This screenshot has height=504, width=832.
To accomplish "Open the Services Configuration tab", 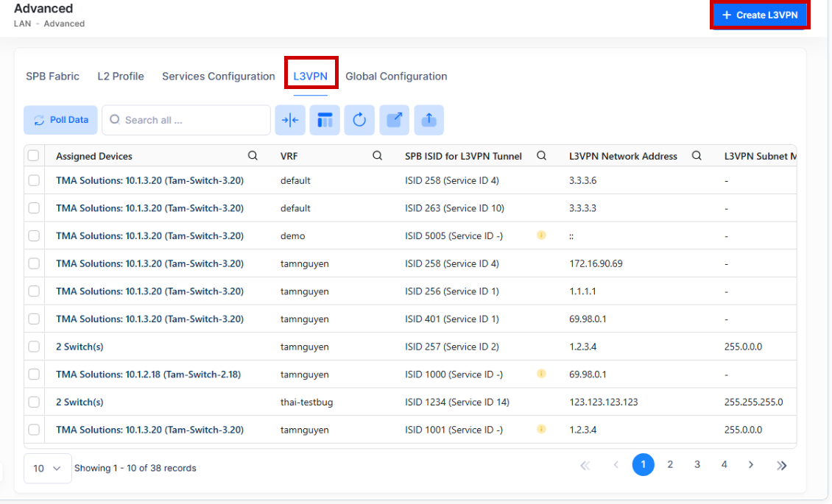I will [x=219, y=77].
